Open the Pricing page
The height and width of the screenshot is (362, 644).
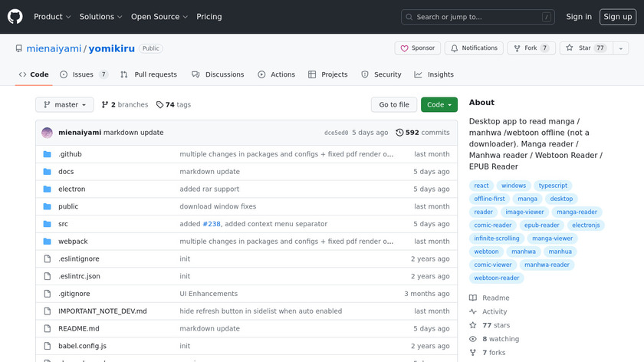(x=209, y=17)
